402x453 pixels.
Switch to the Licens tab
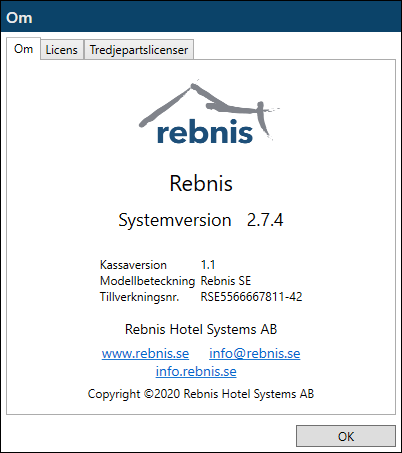[62, 50]
